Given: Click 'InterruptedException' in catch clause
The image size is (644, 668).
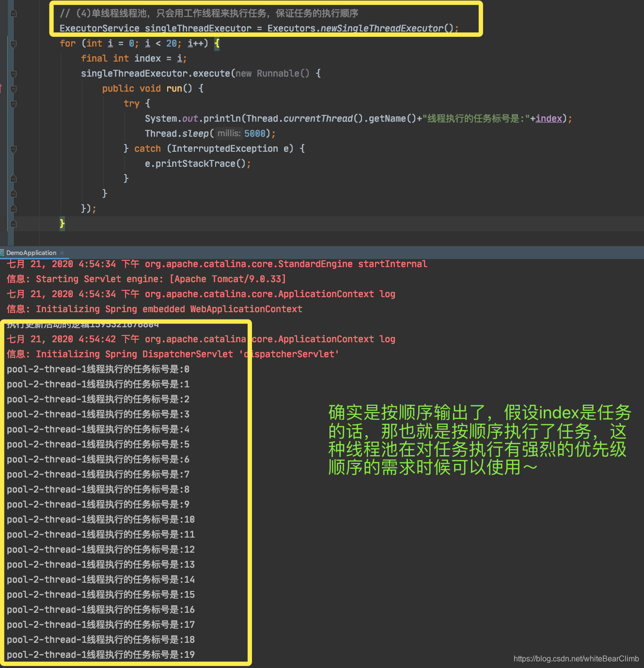Looking at the screenshot, I should [225, 149].
